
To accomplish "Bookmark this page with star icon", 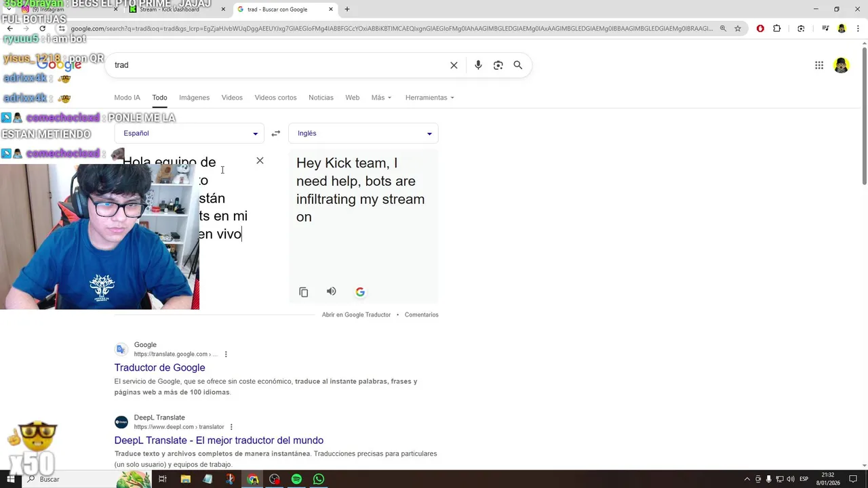I will pyautogui.click(x=738, y=28).
